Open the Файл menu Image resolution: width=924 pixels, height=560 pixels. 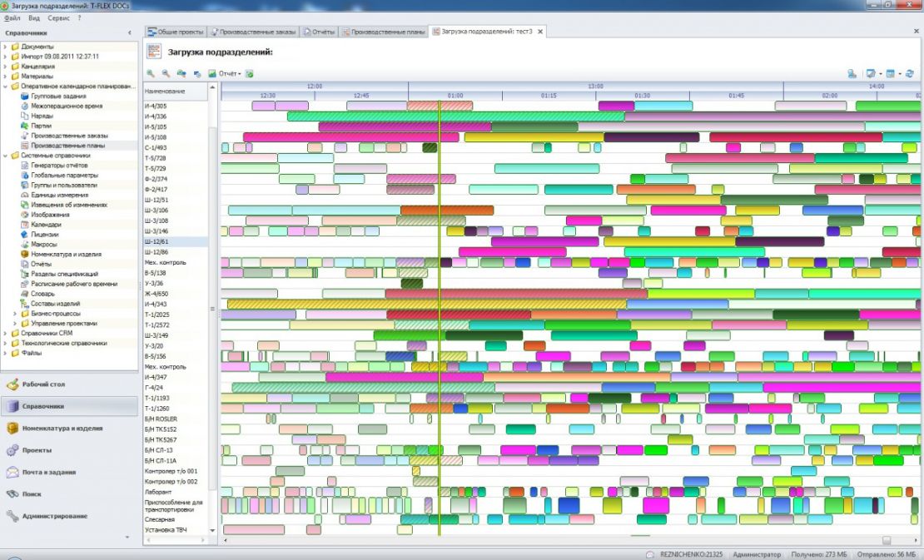(12, 18)
